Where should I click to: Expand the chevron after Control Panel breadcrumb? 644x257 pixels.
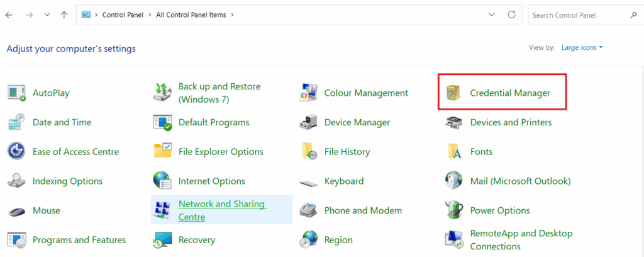pos(150,15)
